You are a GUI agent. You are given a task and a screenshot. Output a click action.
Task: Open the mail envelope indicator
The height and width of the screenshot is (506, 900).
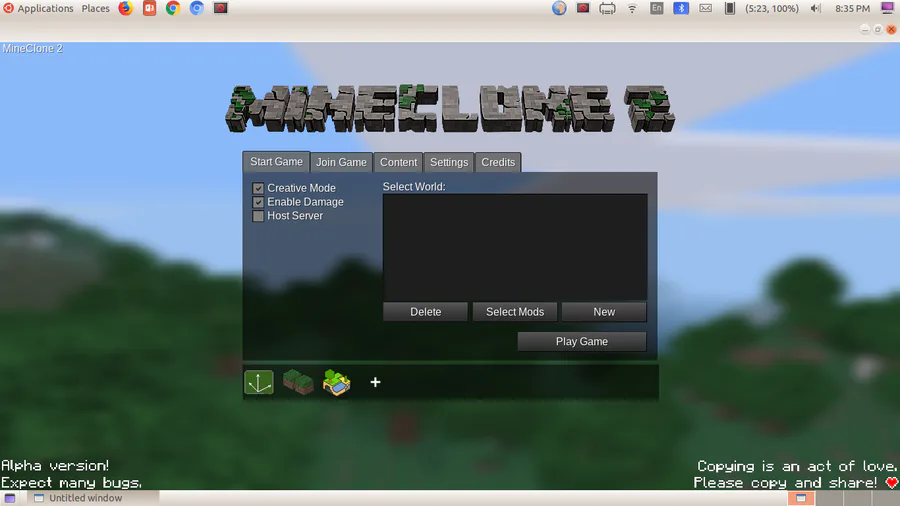tap(705, 9)
